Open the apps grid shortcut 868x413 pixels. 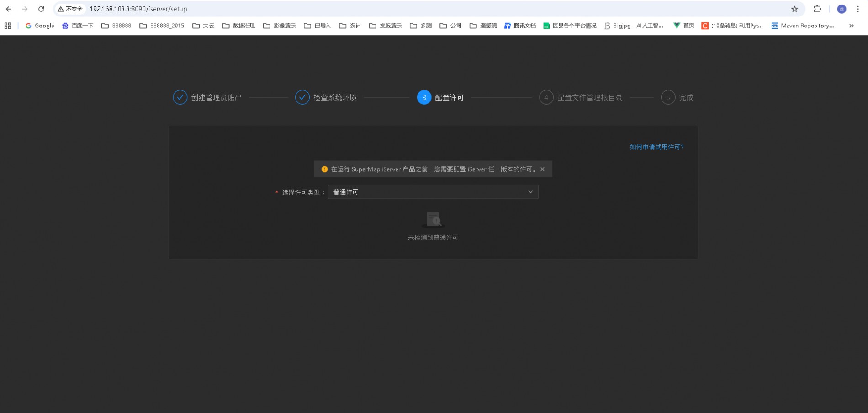[x=8, y=26]
